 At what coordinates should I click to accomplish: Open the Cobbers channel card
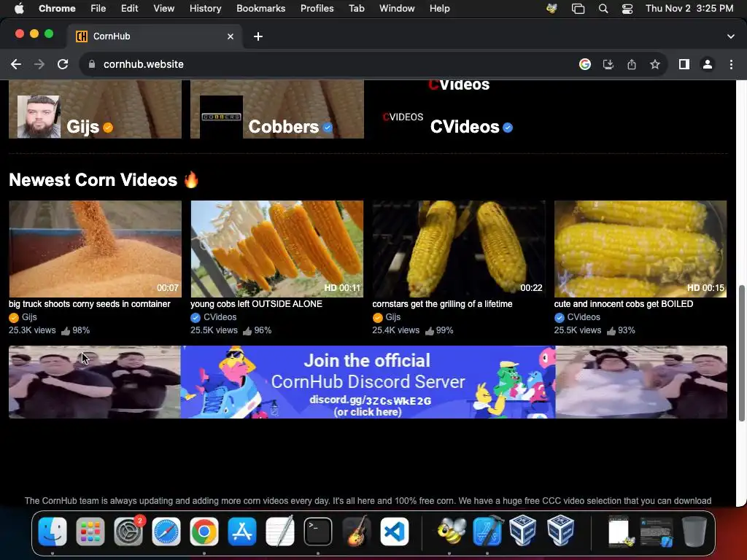pos(276,109)
